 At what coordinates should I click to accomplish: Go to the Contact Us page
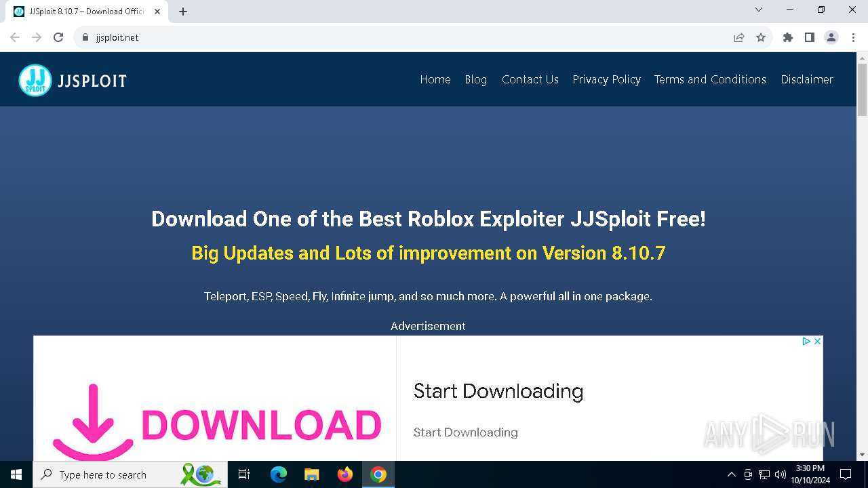[x=530, y=79]
